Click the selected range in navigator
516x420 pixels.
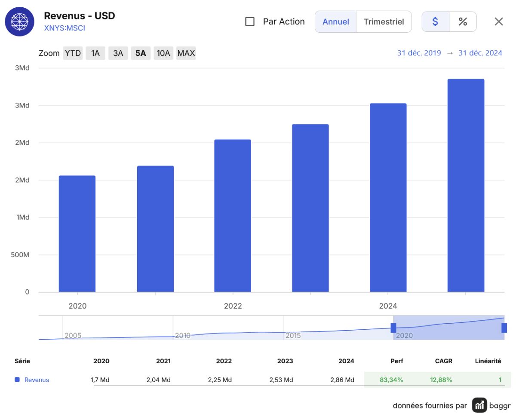click(449, 328)
